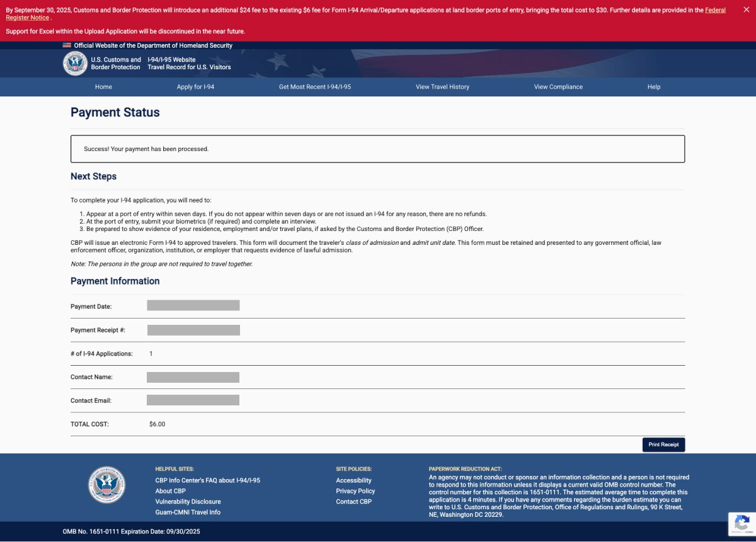
Task: Open Guam-CMNI Travel Info link
Action: pyautogui.click(x=188, y=512)
